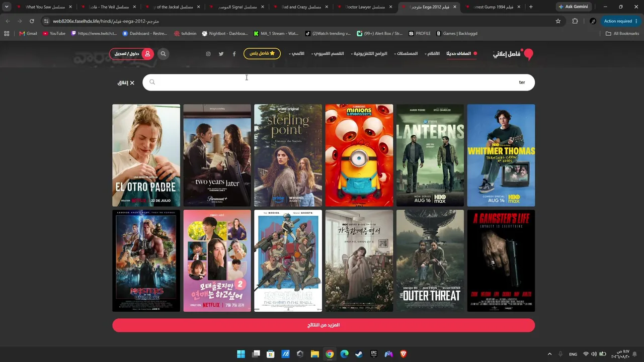Open Steam from the taskbar

point(359,354)
